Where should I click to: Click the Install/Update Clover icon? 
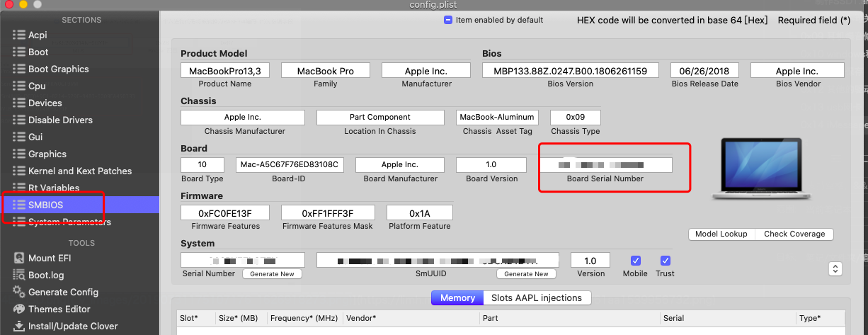click(19, 326)
